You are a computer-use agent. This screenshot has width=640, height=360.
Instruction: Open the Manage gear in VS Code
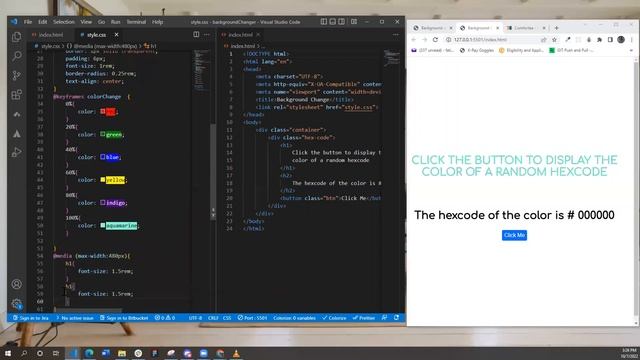(17, 304)
